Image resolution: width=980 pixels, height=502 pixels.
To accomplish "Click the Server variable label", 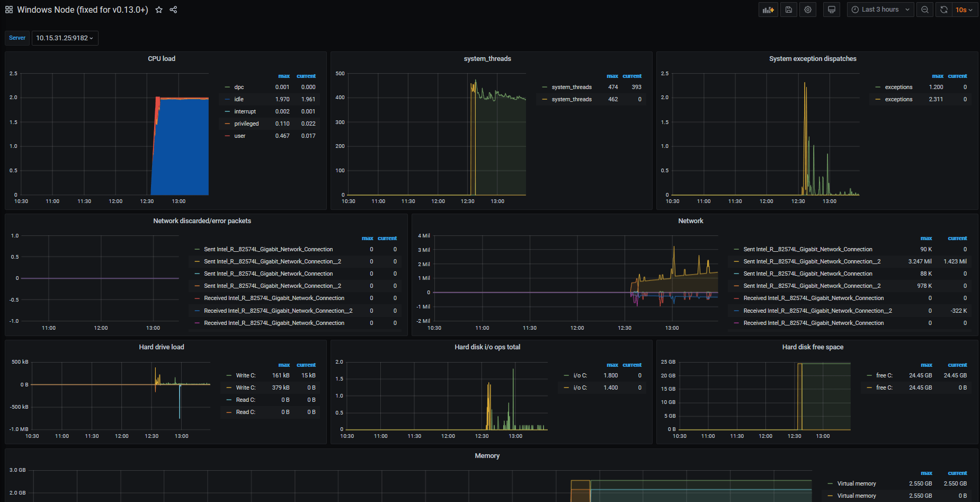I will pos(17,38).
